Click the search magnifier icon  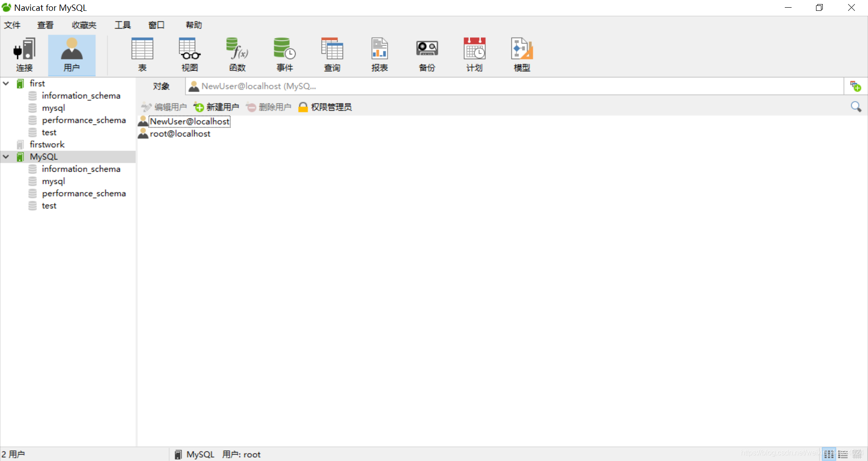(x=856, y=107)
